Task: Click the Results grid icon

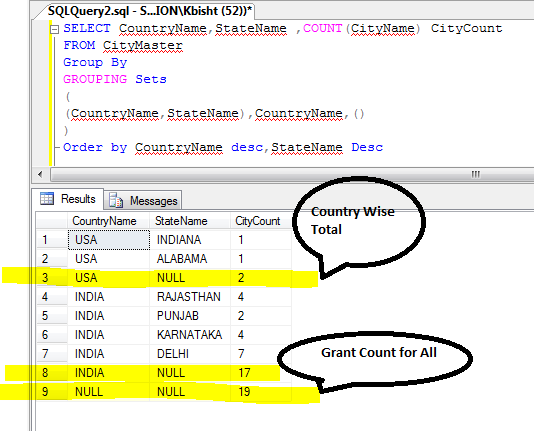Action: coord(47,198)
